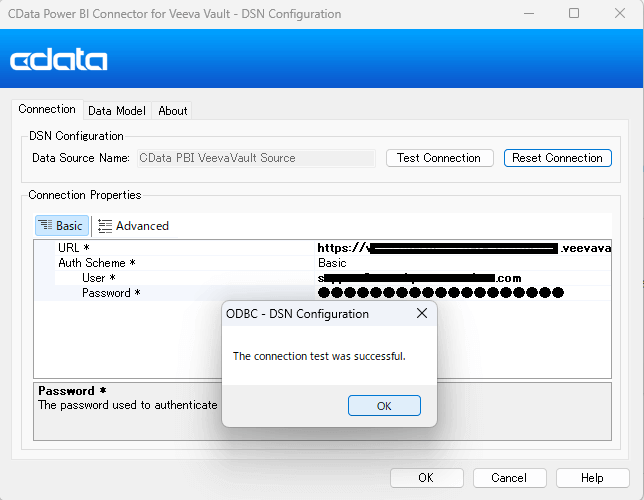Image resolution: width=644 pixels, height=500 pixels.
Task: Select the Auth Scheme value Basic
Action: 332,263
